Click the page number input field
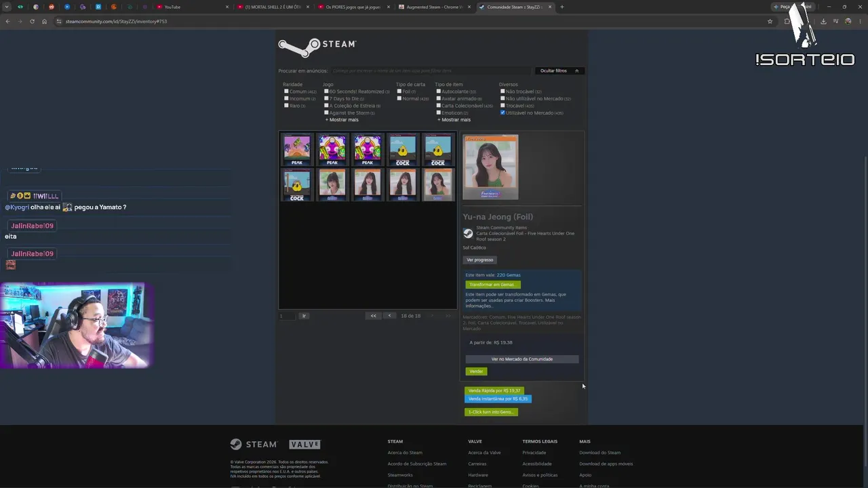Viewport: 868px width, 488px height. click(x=287, y=316)
